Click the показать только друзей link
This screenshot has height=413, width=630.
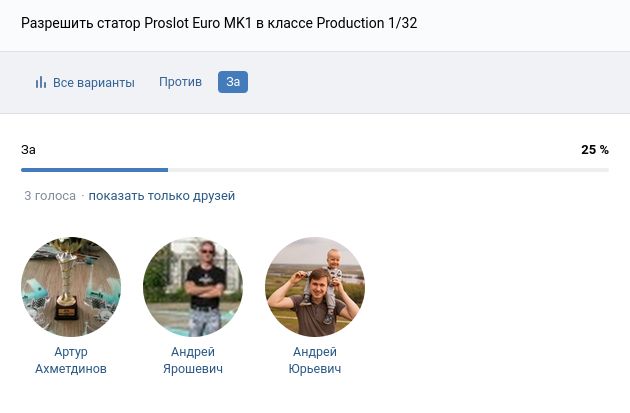[x=162, y=196]
